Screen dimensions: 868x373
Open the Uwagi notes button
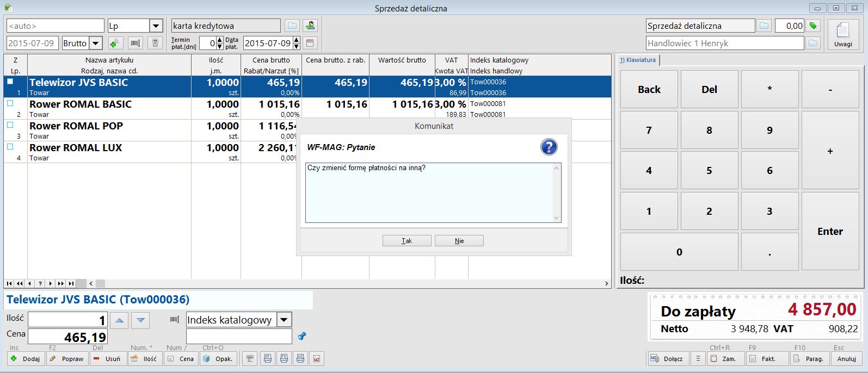(843, 34)
